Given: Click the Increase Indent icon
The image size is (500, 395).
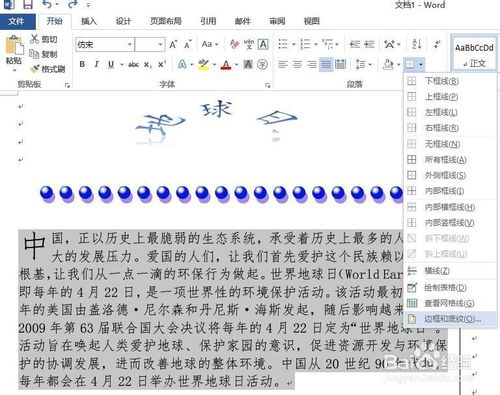Looking at the screenshot, I should 369,44.
